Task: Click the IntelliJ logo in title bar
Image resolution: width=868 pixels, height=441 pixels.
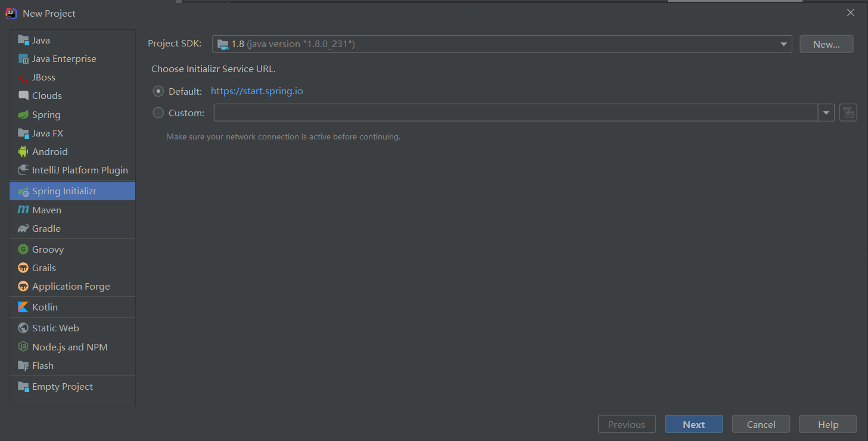Action: click(11, 13)
